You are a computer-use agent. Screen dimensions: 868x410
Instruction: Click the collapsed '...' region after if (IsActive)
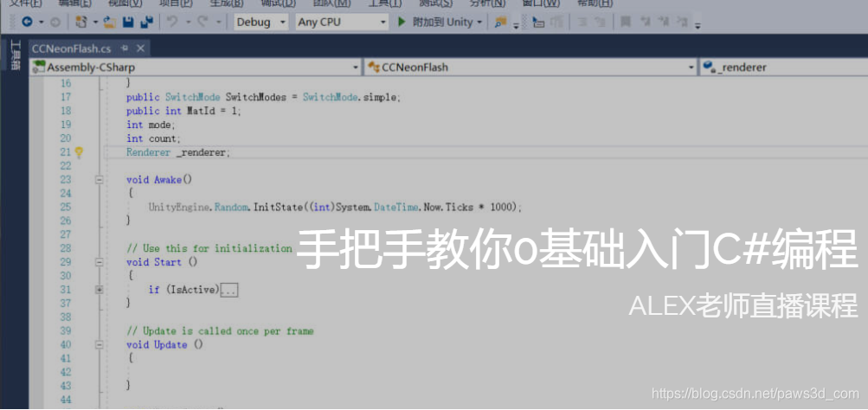229,290
